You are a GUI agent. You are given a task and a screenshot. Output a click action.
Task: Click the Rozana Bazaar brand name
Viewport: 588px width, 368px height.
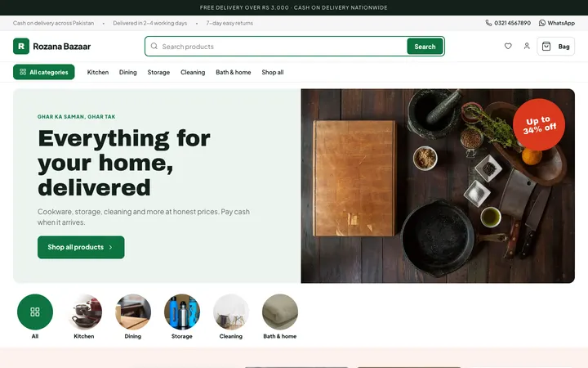point(62,46)
